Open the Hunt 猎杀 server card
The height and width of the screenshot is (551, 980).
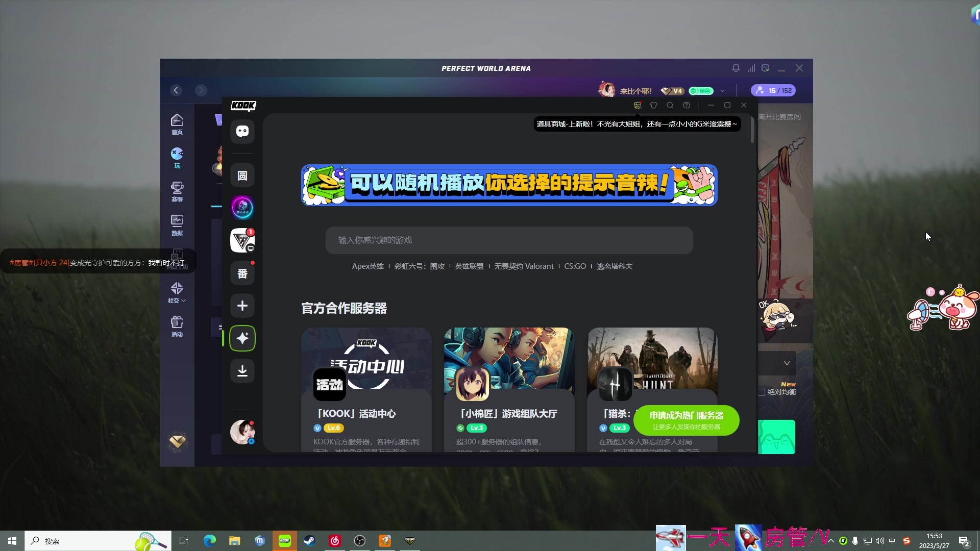pyautogui.click(x=652, y=390)
